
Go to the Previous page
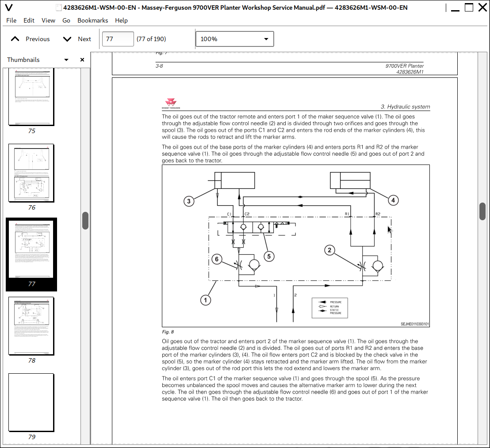point(31,39)
